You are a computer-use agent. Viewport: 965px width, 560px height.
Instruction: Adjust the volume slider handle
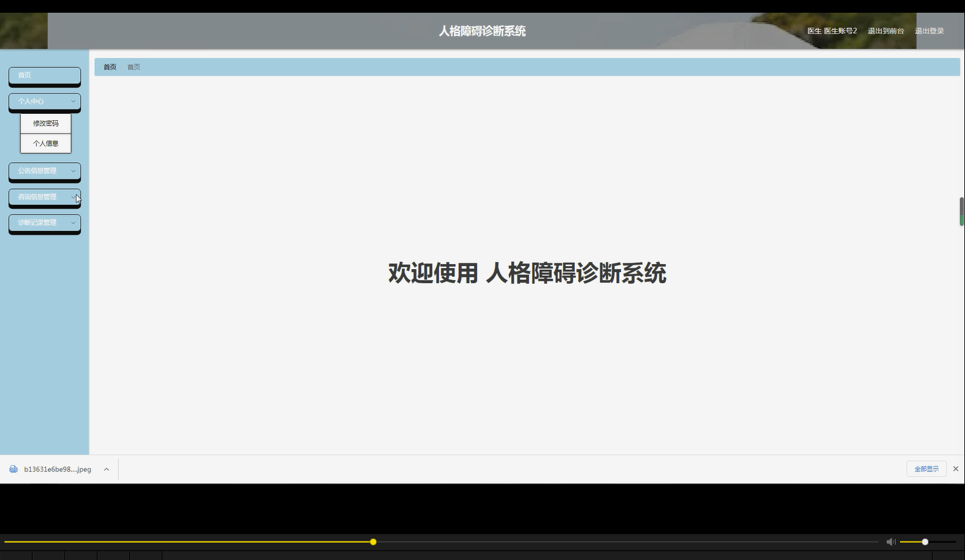[x=924, y=542]
